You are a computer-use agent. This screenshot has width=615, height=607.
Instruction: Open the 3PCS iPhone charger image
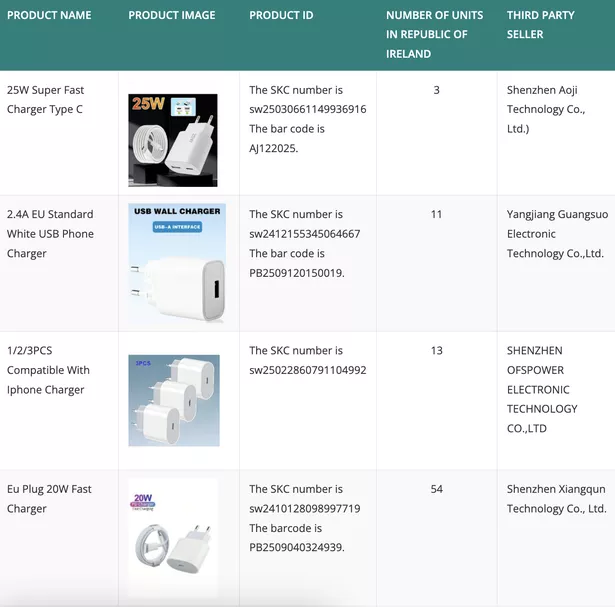174,400
